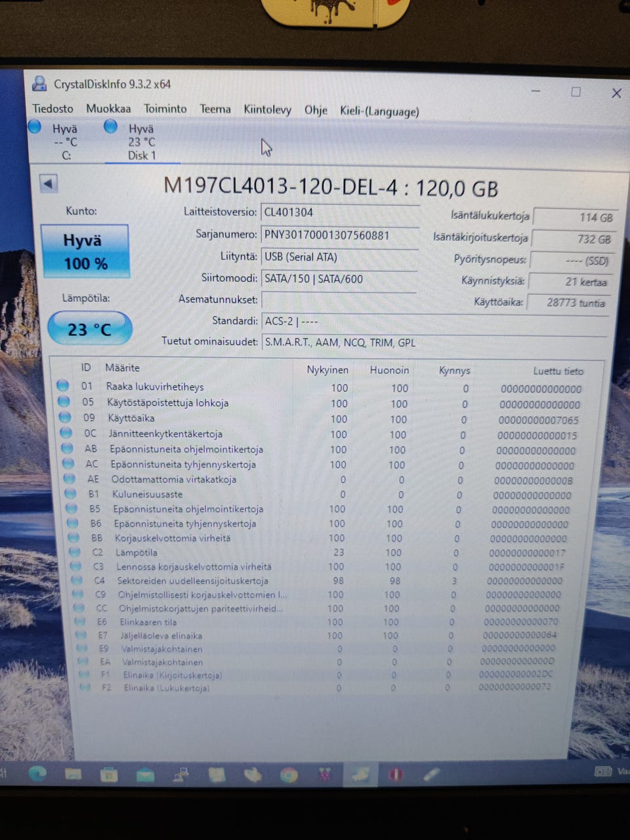Click the 23 °C temperature button
Screen dimensions: 630x840
point(89,329)
